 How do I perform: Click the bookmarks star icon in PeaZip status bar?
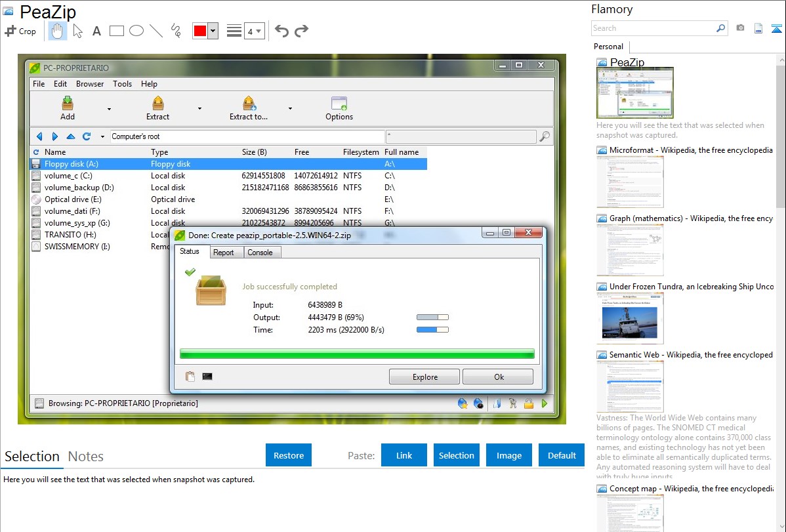click(x=463, y=403)
